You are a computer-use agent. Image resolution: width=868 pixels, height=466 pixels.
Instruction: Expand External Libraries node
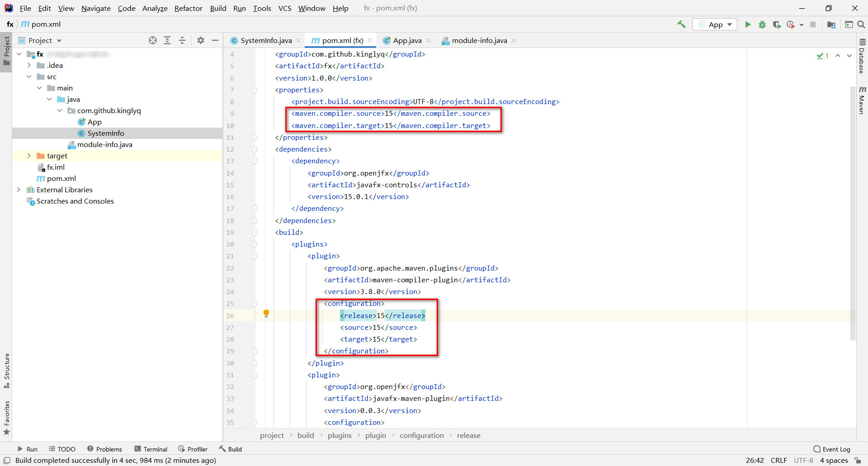click(x=19, y=190)
